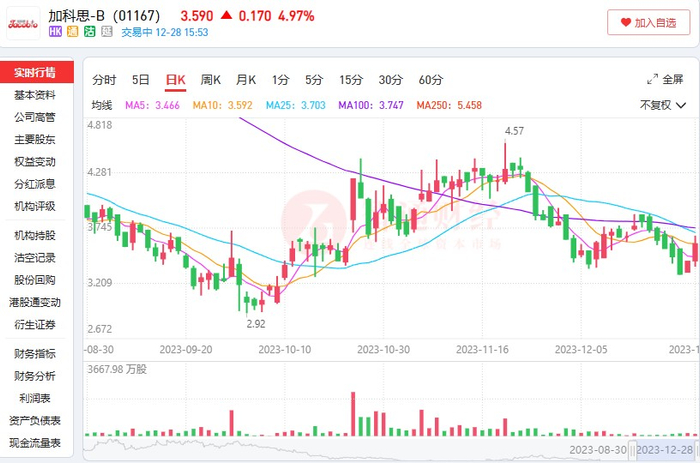Switch to the 60分 interval tab

[x=431, y=80]
